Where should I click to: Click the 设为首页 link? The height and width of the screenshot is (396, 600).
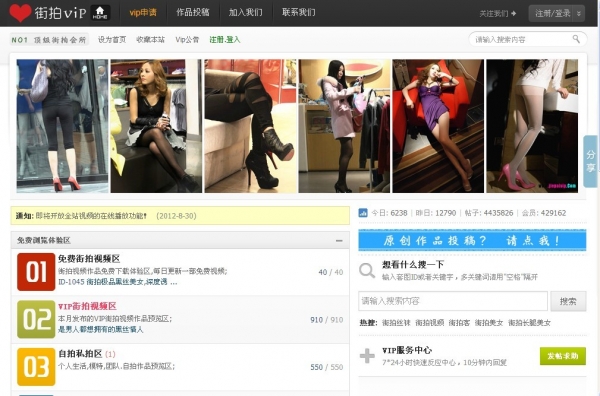tap(112, 39)
